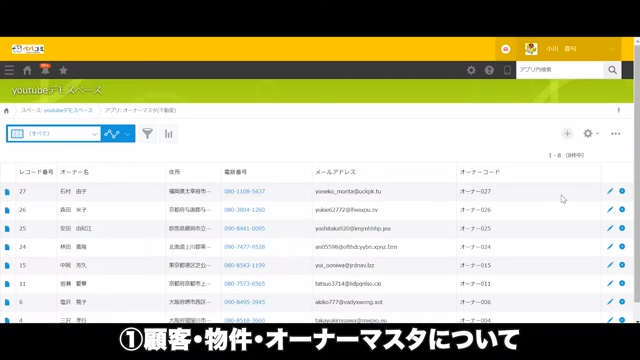The width and height of the screenshot is (640, 360).
Task: Open the three-dot options menu
Action: [x=616, y=133]
